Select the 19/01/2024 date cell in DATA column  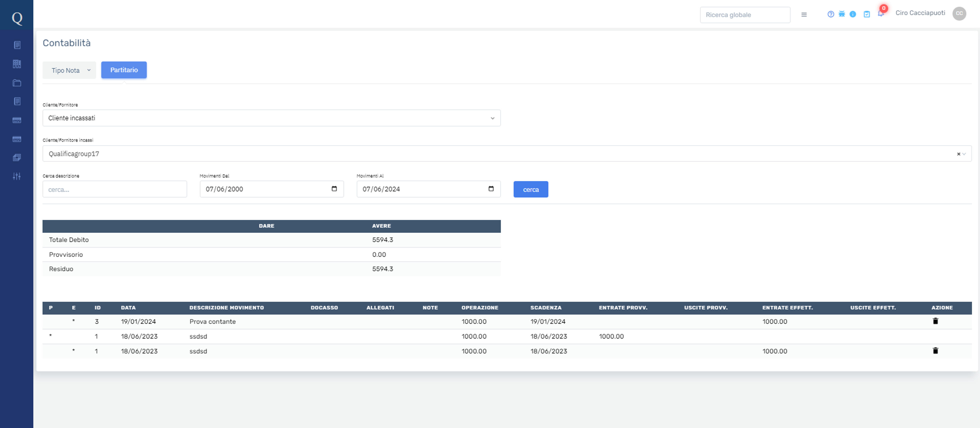(x=139, y=321)
